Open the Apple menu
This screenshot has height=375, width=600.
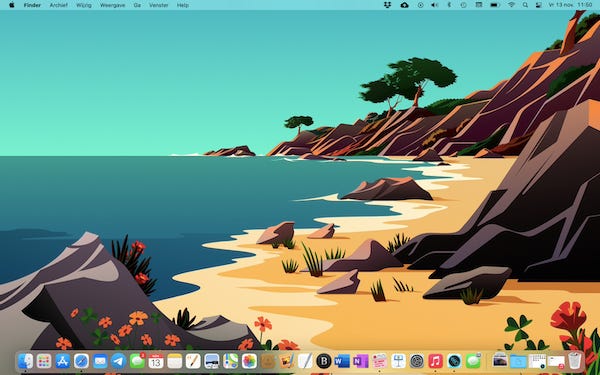[x=11, y=5]
